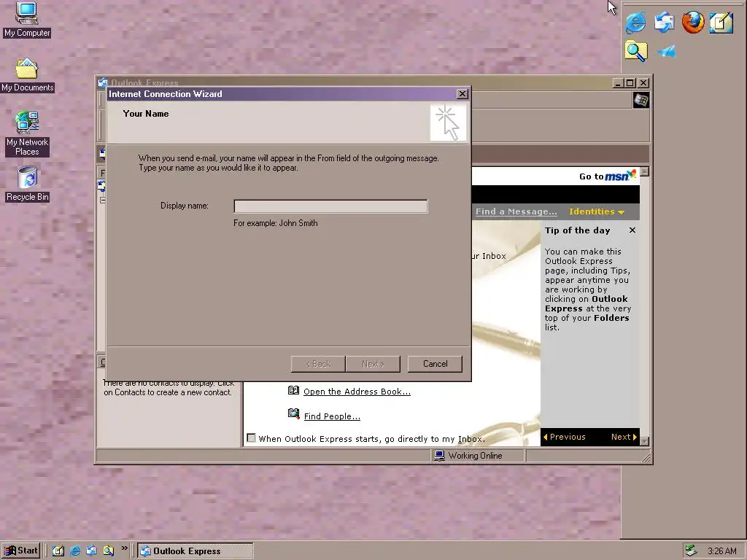747x560 pixels.
Task: Close the Internet Connection Wizard dialog
Action: (462, 94)
